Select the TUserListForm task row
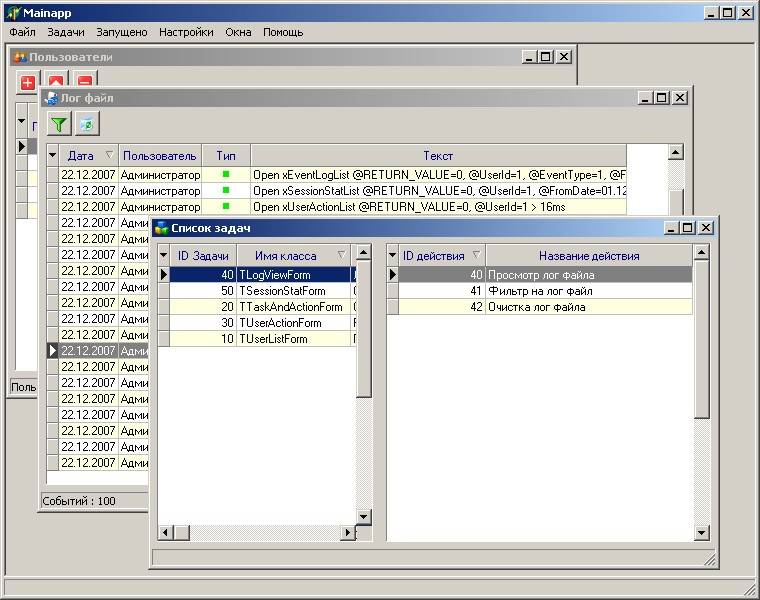Image resolution: width=760 pixels, height=600 pixels. pos(257,339)
